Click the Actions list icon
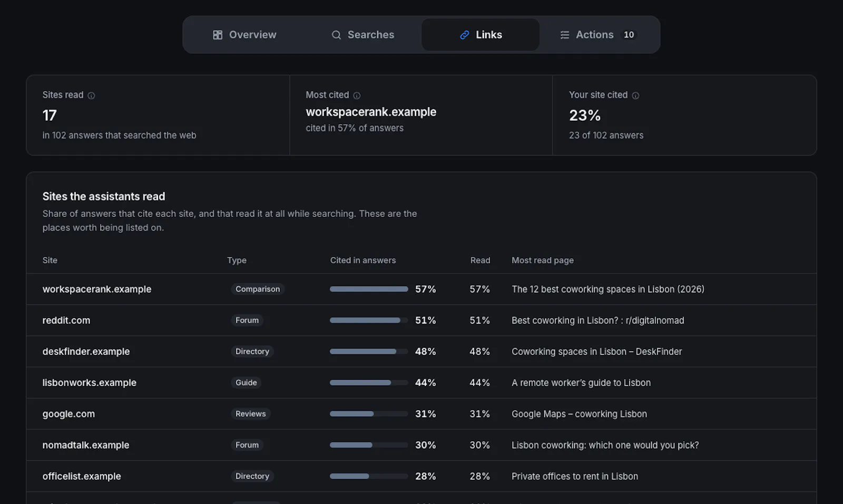 (x=565, y=35)
